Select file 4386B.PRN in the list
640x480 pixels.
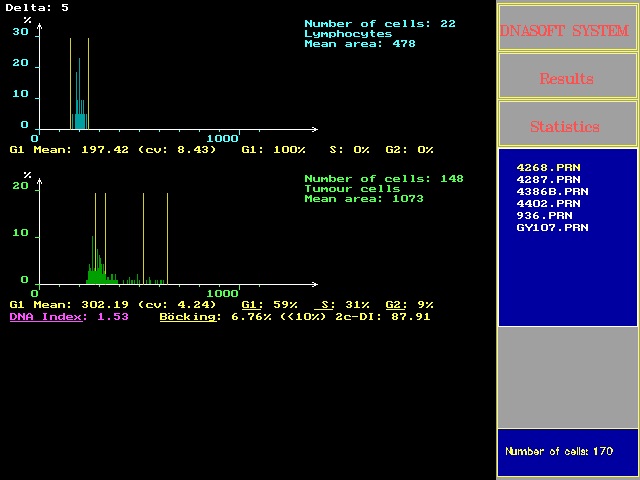[x=552, y=191]
